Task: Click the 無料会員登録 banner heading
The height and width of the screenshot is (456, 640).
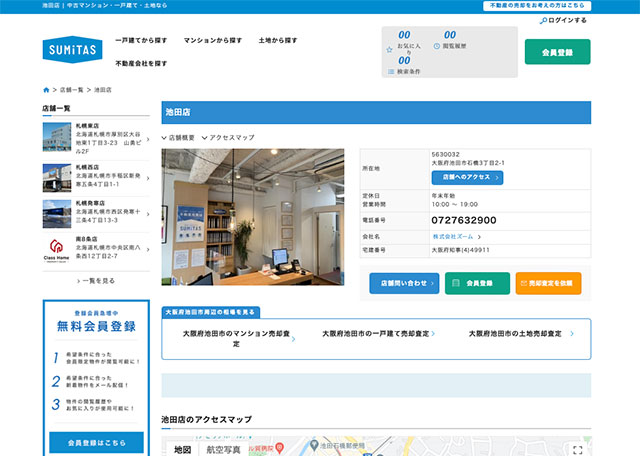Action: 96,326
